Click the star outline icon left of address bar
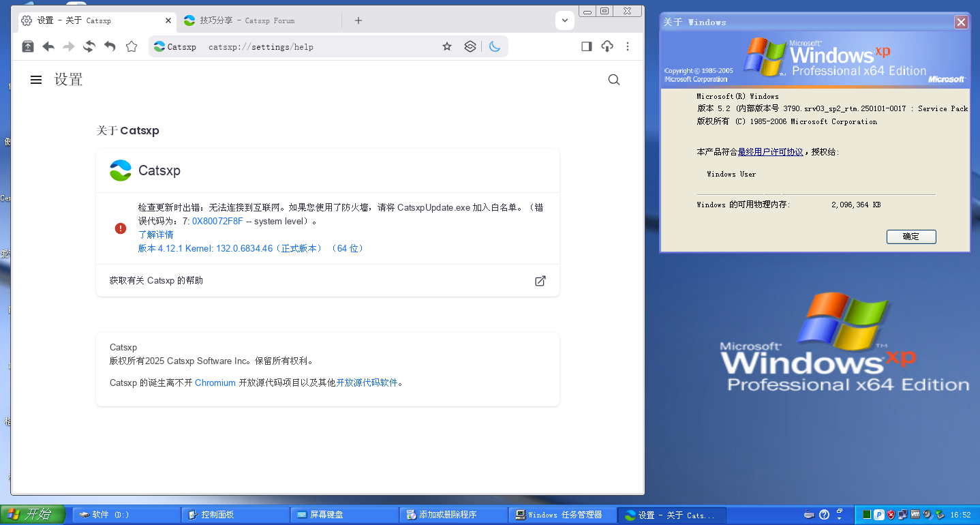This screenshot has height=525, width=980. [132, 46]
